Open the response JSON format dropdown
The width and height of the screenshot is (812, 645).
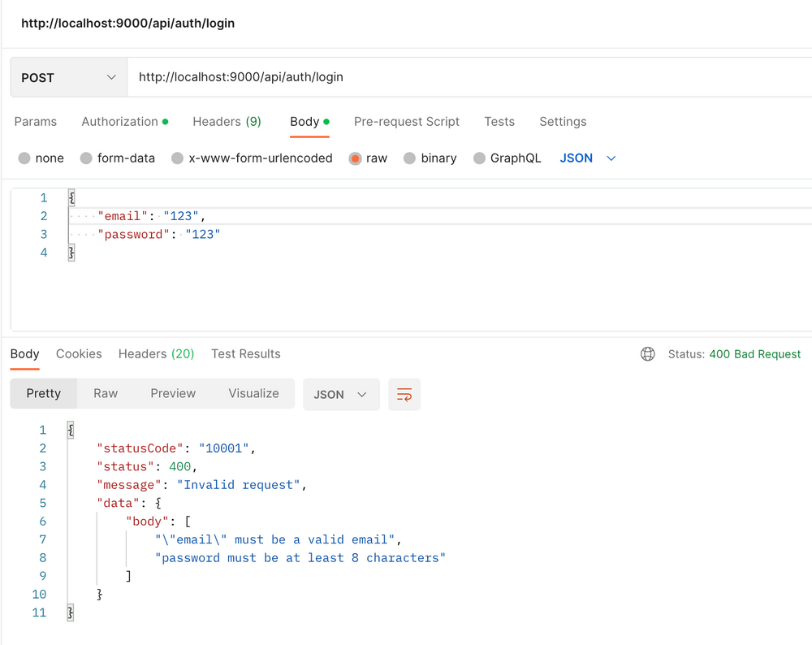[341, 394]
